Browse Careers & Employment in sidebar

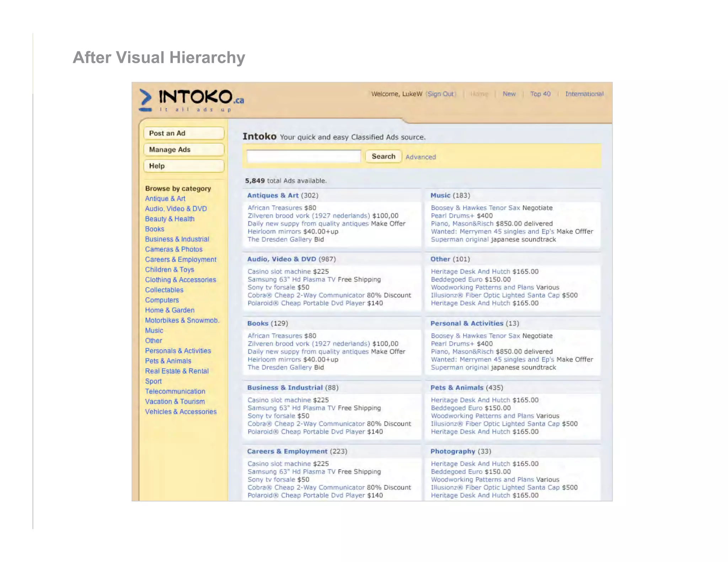(x=181, y=259)
